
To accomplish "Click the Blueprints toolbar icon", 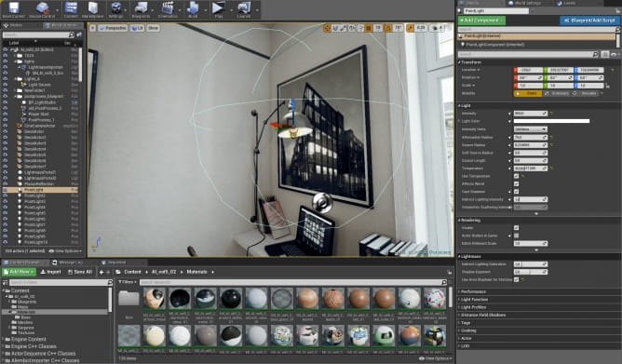I will [141, 9].
